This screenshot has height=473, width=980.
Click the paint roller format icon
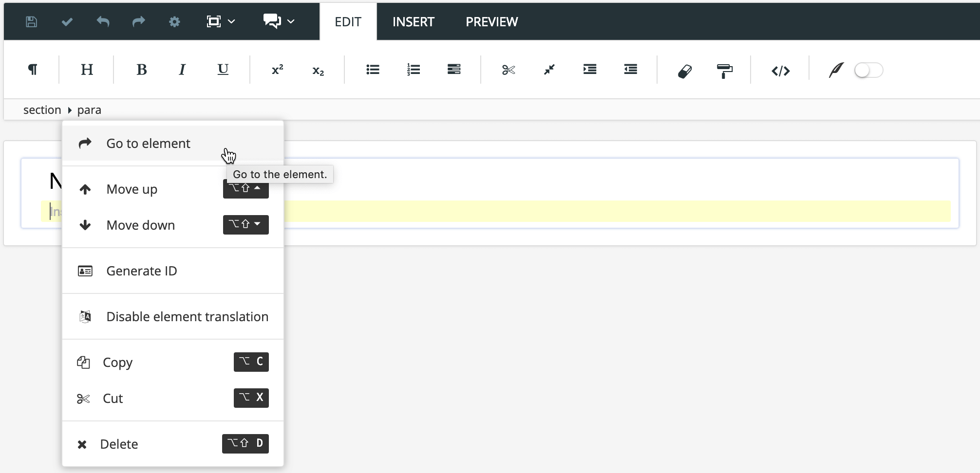click(x=724, y=71)
